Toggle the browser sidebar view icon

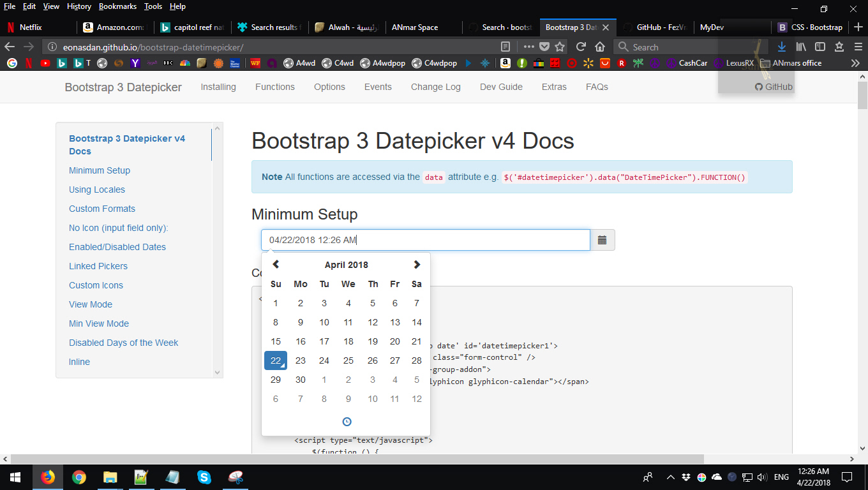coord(819,47)
